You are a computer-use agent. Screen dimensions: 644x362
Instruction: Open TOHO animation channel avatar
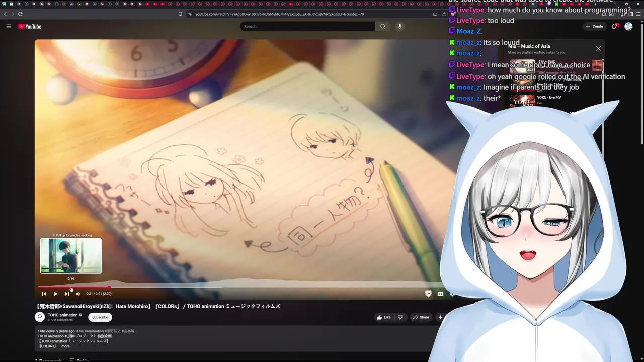tap(40, 317)
